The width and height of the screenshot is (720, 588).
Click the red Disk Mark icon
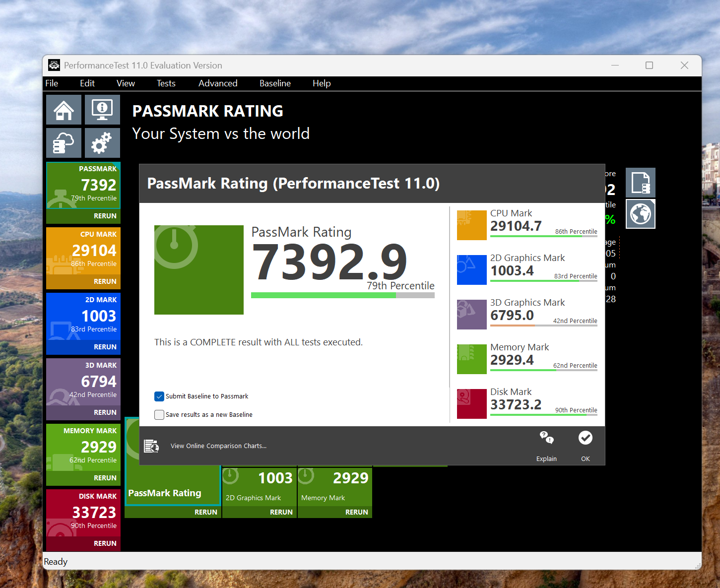pos(472,404)
